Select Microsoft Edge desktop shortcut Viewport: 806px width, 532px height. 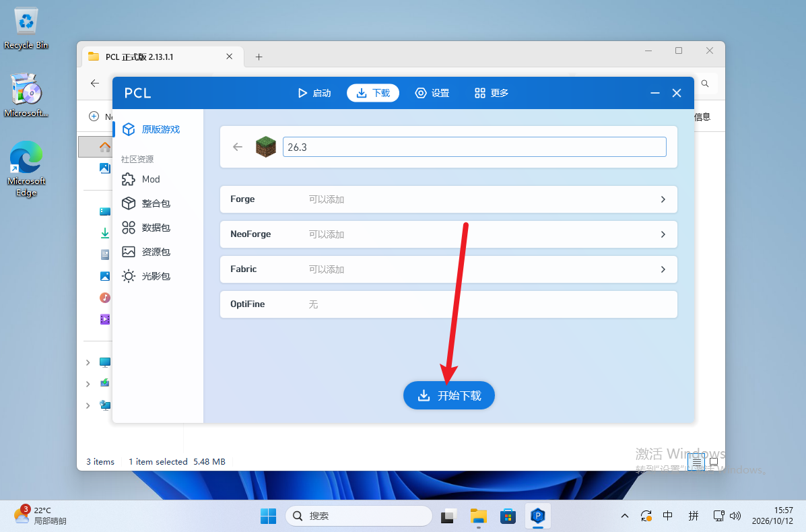[26, 169]
